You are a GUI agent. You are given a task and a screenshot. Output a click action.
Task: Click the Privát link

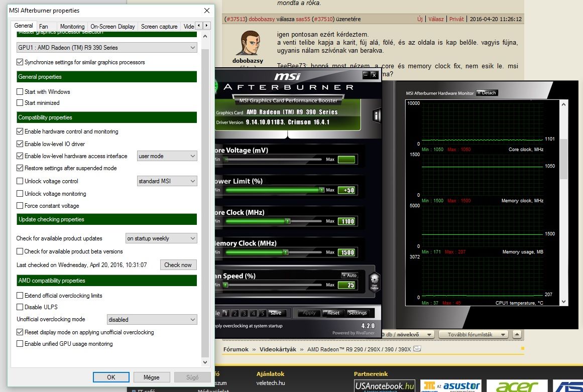click(456, 19)
